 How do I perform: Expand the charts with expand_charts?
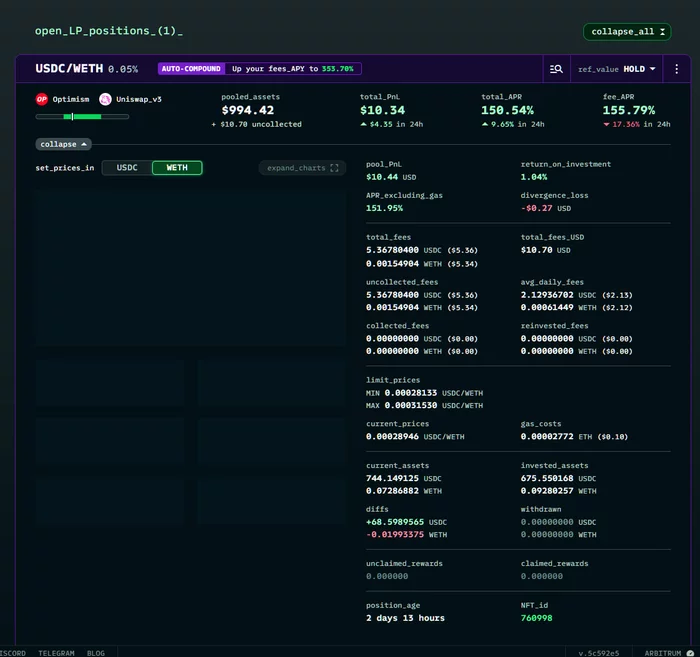click(x=302, y=168)
